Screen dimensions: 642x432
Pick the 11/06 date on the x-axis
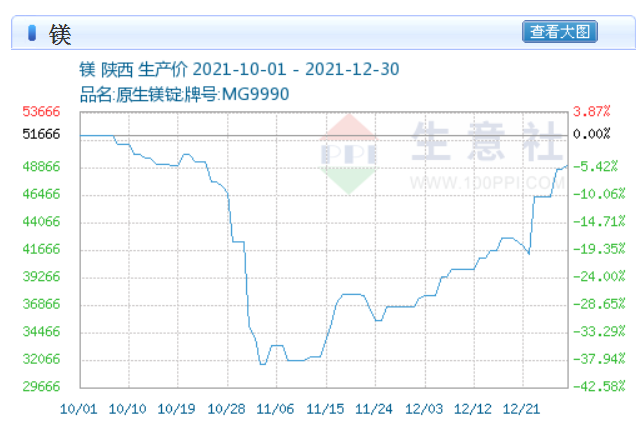coord(275,408)
